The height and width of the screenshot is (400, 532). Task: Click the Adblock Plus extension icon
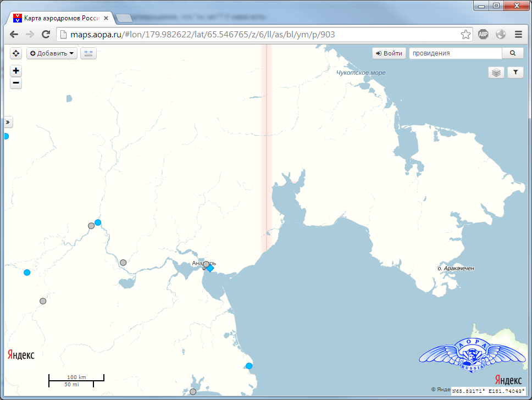coord(483,35)
